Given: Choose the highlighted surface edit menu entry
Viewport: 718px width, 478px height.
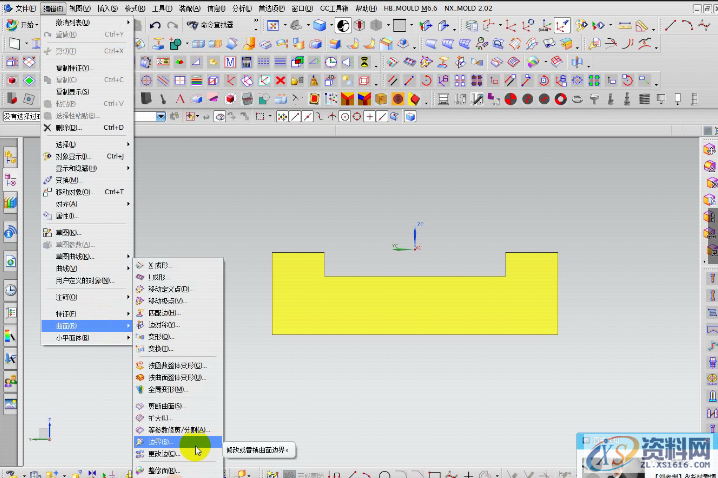Looking at the screenshot, I should click(160, 440).
